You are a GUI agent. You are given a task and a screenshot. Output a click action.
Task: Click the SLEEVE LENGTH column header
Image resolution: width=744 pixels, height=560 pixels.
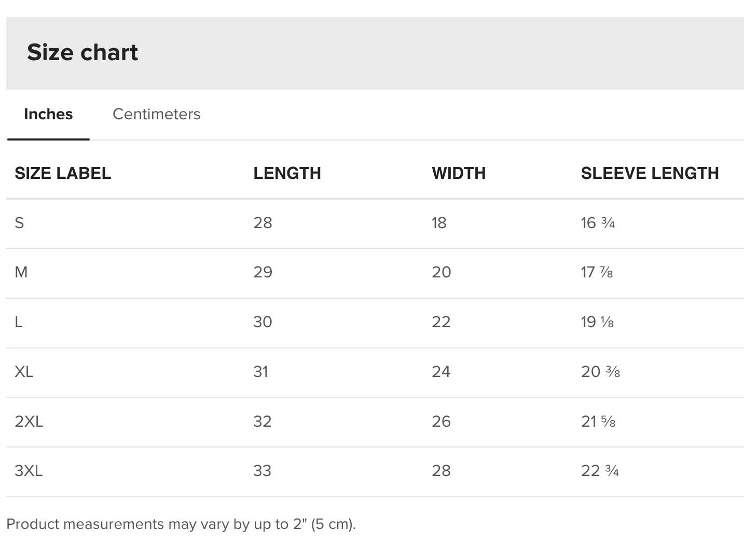(650, 173)
